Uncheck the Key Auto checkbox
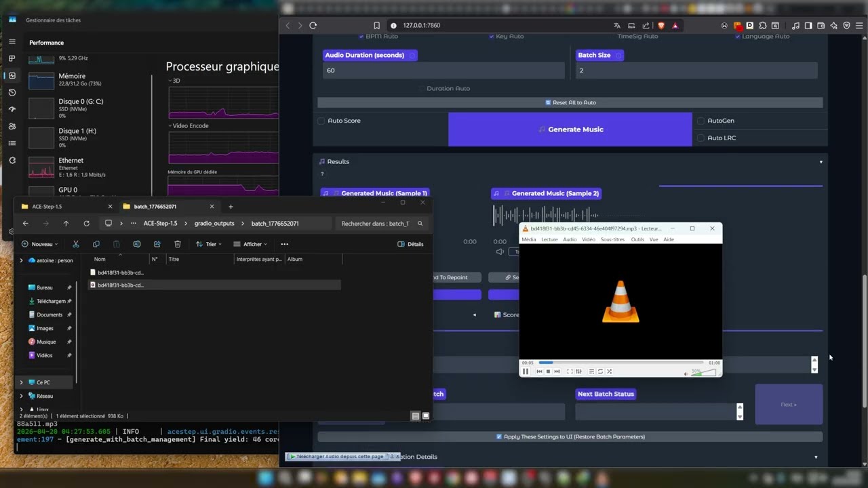This screenshot has width=868, height=488. [x=492, y=36]
